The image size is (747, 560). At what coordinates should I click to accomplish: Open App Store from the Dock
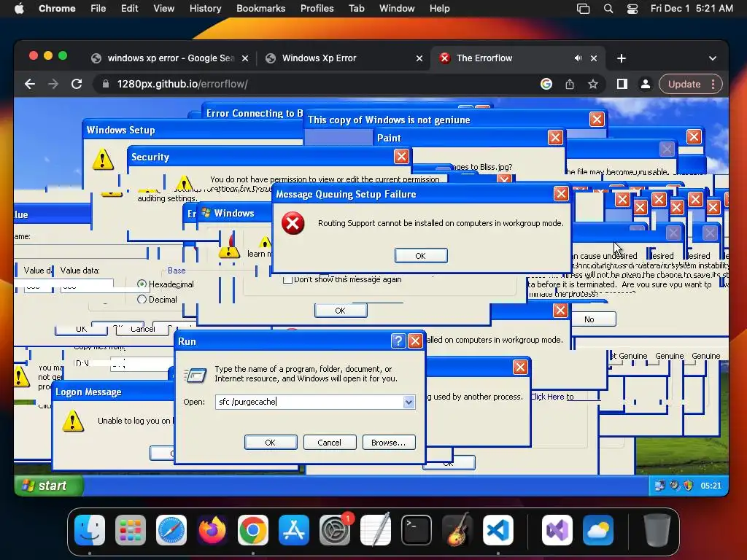click(x=294, y=530)
